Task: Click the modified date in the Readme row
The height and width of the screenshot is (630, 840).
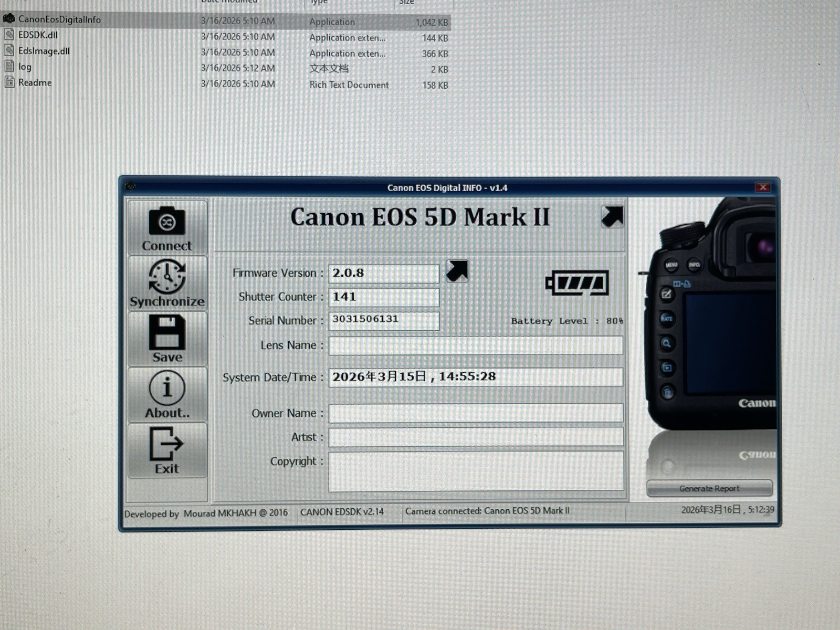Action: (238, 84)
